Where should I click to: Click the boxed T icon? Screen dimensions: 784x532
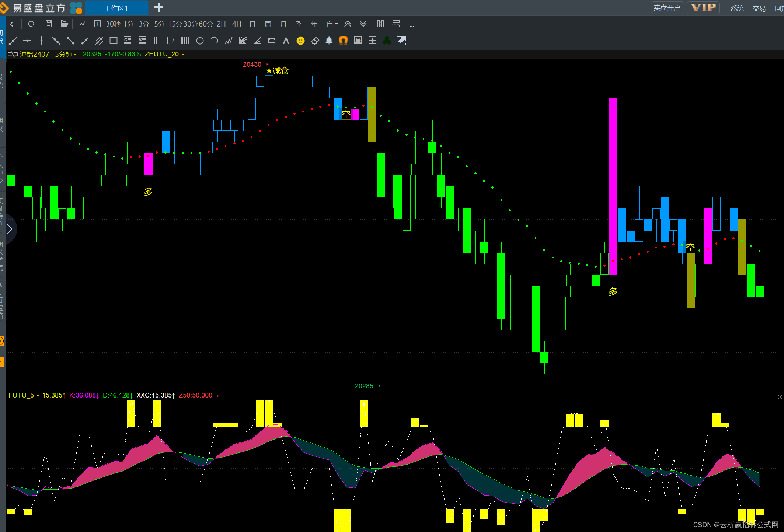tap(97, 24)
